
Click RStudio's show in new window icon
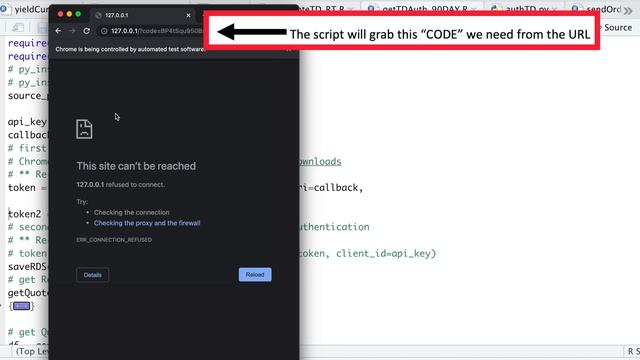pos(18,28)
